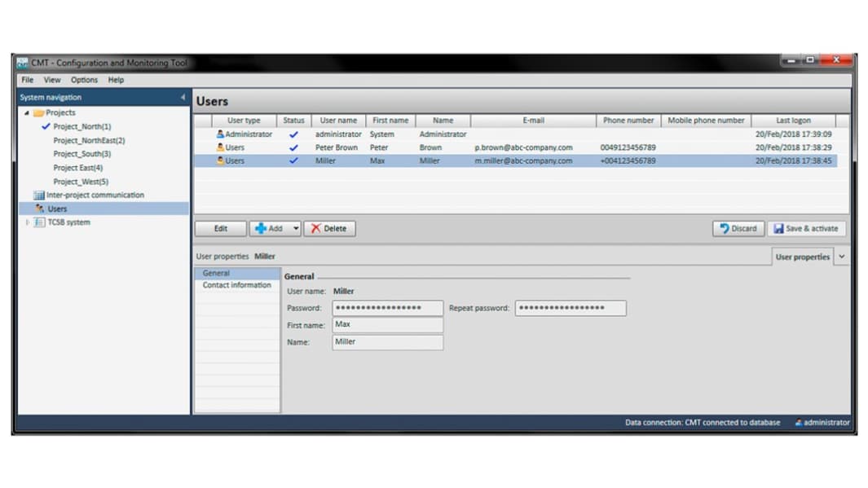Select Project East(4) in the tree
This screenshot has height=488, width=868.
(x=78, y=168)
